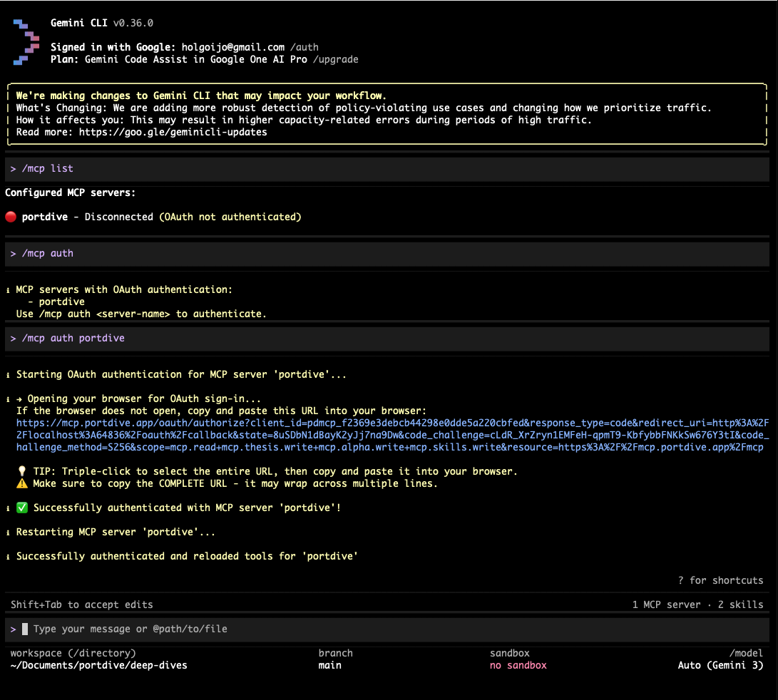Click 'portdive - Disconnected (OAuth not authenticated)' text
778x700 pixels.
click(x=161, y=217)
